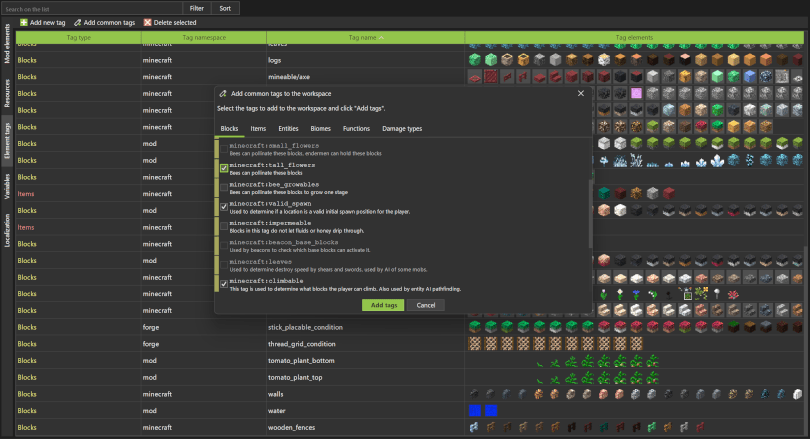Click the first blue water block icon

pyautogui.click(x=475, y=411)
